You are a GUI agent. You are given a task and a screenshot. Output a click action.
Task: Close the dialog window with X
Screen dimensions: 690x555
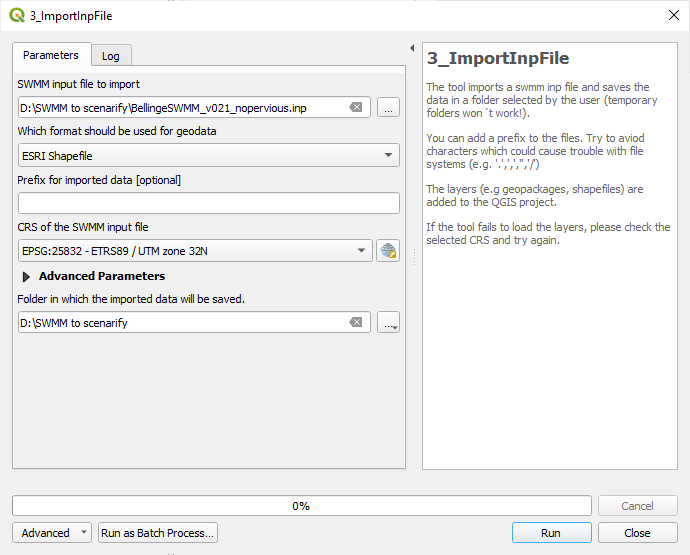click(x=672, y=15)
